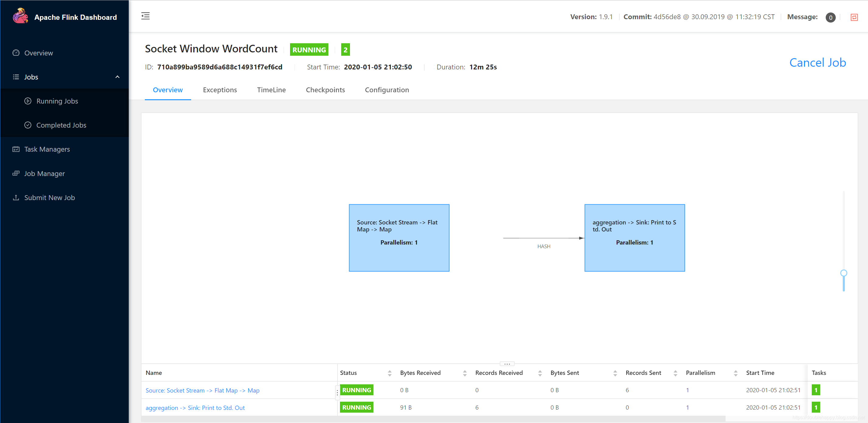Collapse the Jobs submenu chevron
Viewport: 868px width, 423px height.
[x=117, y=77]
